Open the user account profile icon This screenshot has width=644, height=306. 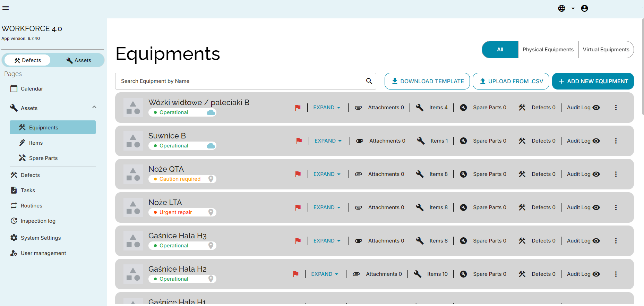tap(584, 8)
